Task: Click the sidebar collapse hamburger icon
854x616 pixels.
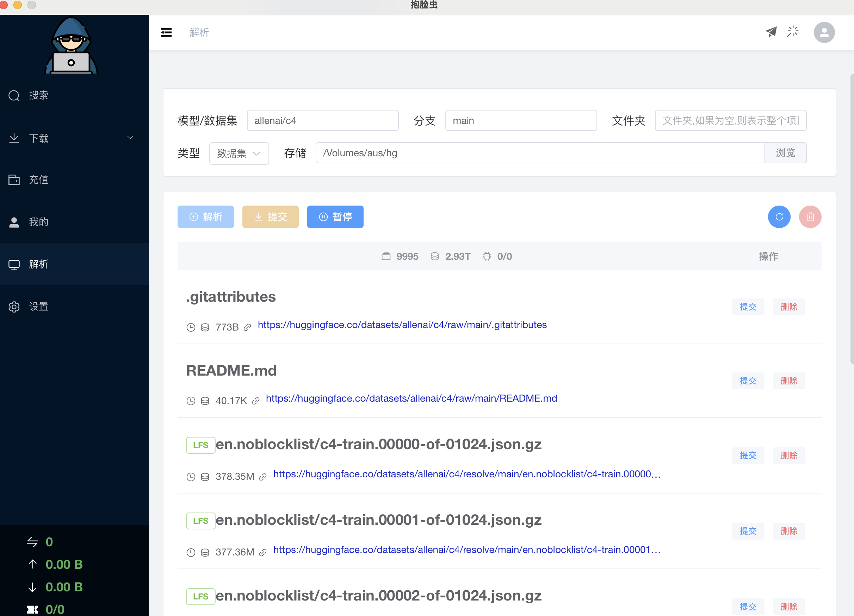Action: point(166,32)
